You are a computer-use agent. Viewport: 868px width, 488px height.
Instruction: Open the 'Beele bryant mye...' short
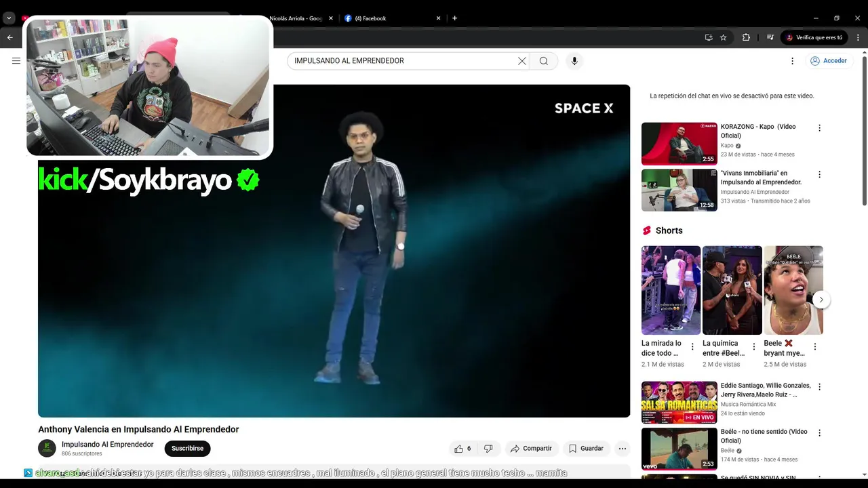click(793, 290)
